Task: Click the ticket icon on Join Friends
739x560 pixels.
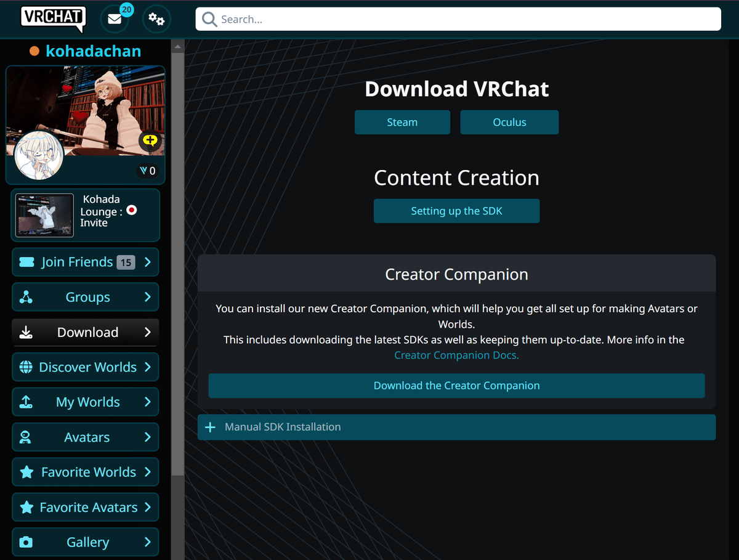Action: point(26,262)
